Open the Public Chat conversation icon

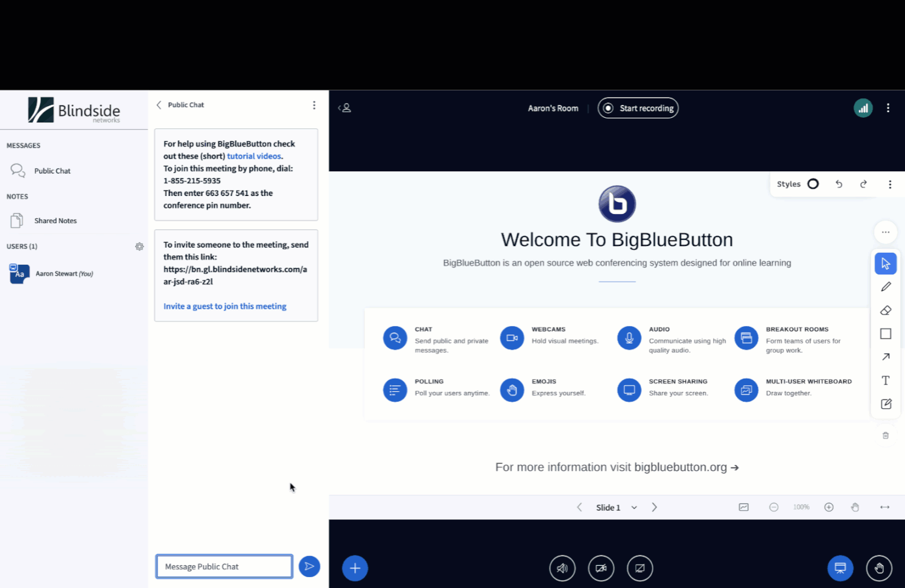pyautogui.click(x=17, y=171)
